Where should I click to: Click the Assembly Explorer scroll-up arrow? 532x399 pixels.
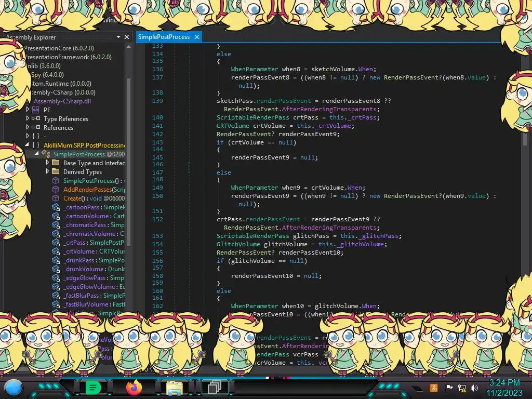(129, 47)
